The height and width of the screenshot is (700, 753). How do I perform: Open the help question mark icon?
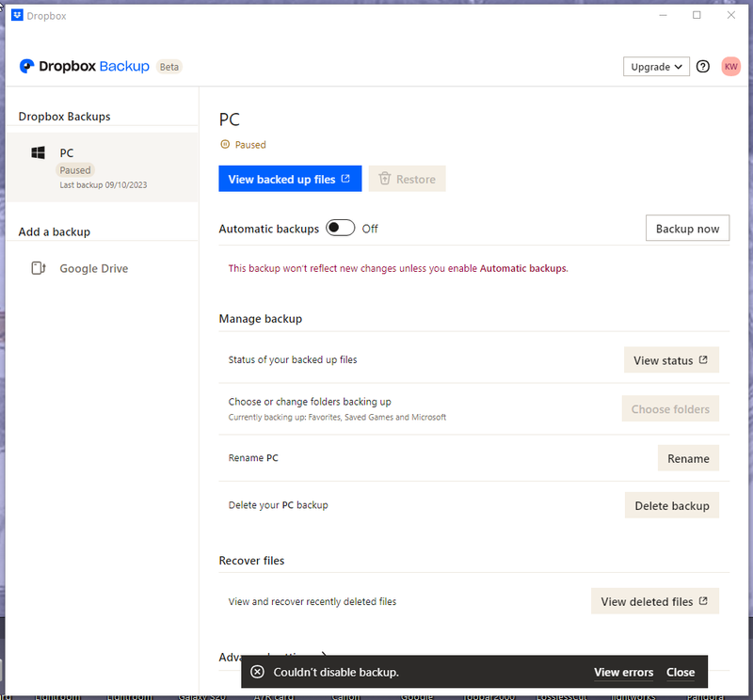[703, 67]
